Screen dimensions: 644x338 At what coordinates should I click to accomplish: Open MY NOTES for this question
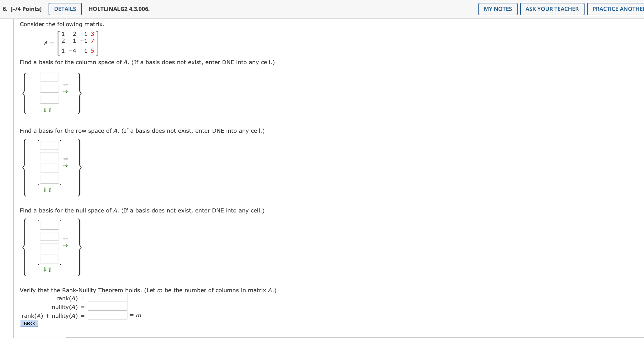click(x=498, y=9)
